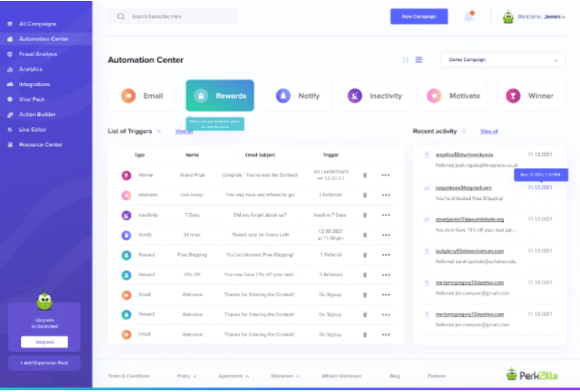Click the 'Inactive 7 Days' trigger cell
The height and width of the screenshot is (392, 580).
coord(330,215)
